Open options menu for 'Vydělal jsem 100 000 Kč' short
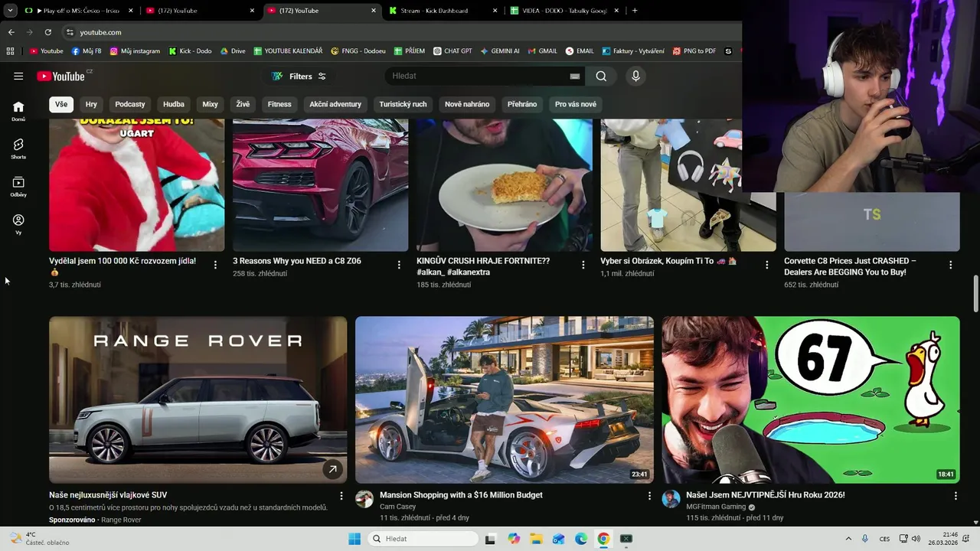The height and width of the screenshot is (551, 980). coord(215,265)
